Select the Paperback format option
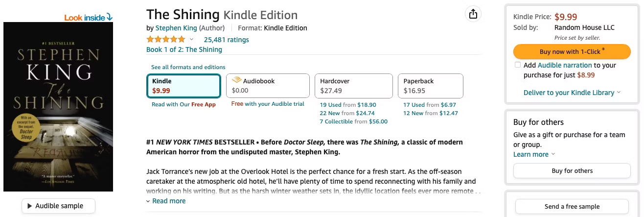 pyautogui.click(x=430, y=86)
